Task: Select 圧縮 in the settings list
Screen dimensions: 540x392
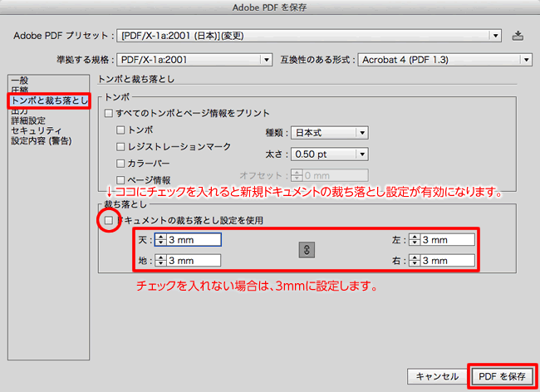Action: (20, 91)
